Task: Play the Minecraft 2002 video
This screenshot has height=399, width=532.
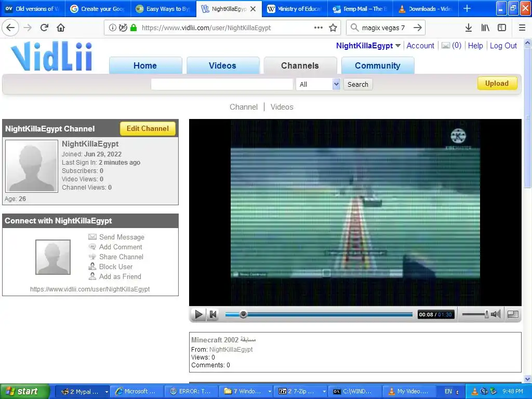Action: coord(198,314)
